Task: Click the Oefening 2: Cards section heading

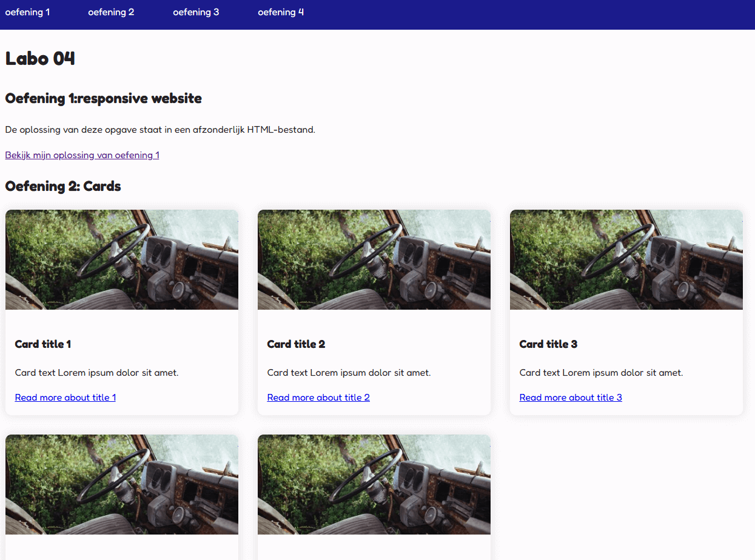Action: click(x=63, y=186)
